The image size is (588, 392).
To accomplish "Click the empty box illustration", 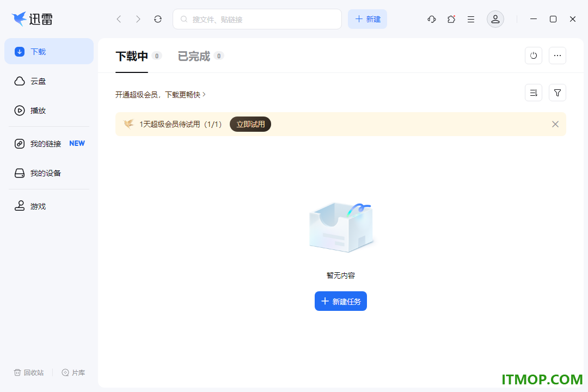I will [x=341, y=228].
